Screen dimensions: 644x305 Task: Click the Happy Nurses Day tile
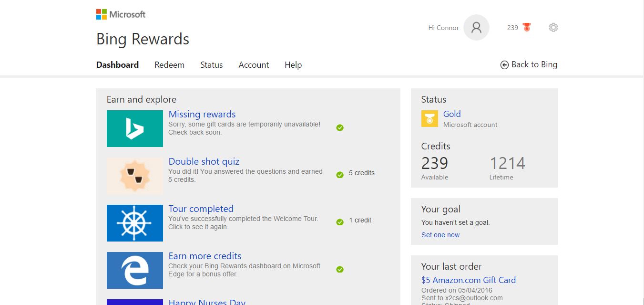207,302
